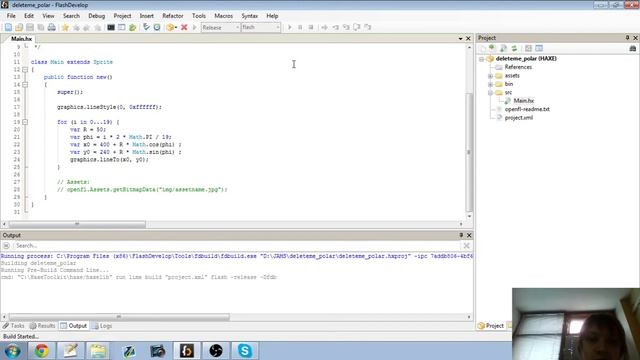Collapse code fold at line 14
This screenshot has width=640, height=360.
25,84
